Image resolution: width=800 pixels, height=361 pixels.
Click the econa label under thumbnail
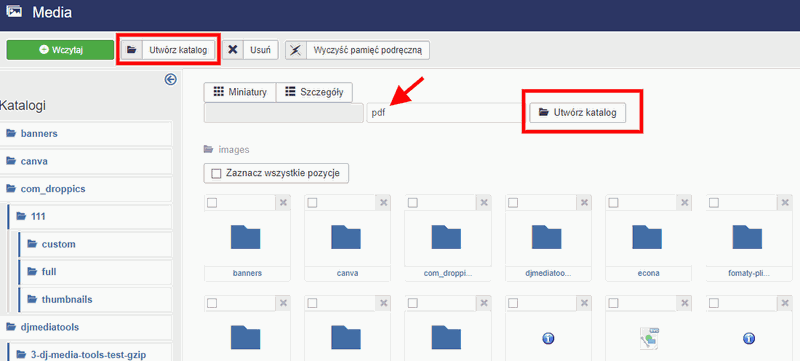tap(649, 273)
